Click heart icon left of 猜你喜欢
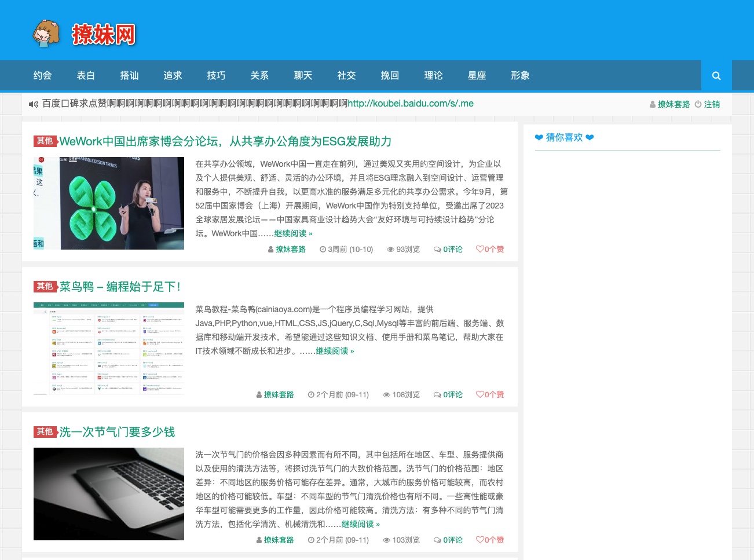The image size is (754, 560). click(x=539, y=138)
